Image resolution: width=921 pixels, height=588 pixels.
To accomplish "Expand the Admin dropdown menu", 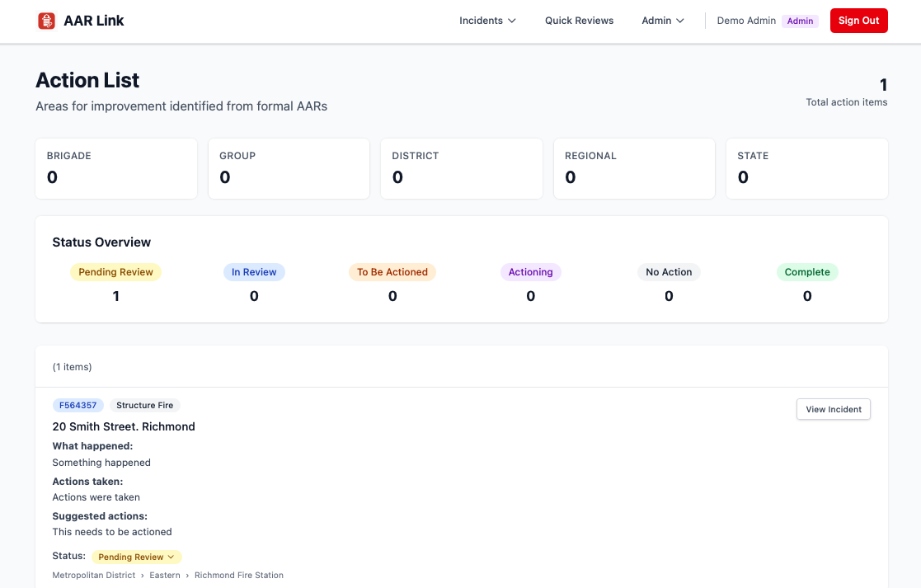I will point(662,20).
